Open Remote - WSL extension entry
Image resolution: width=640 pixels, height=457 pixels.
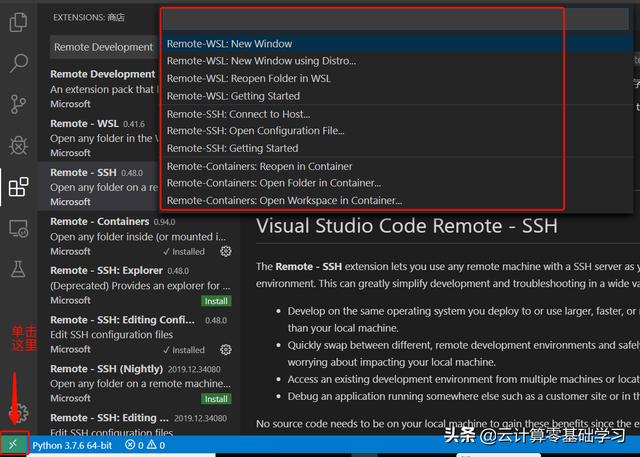click(99, 138)
